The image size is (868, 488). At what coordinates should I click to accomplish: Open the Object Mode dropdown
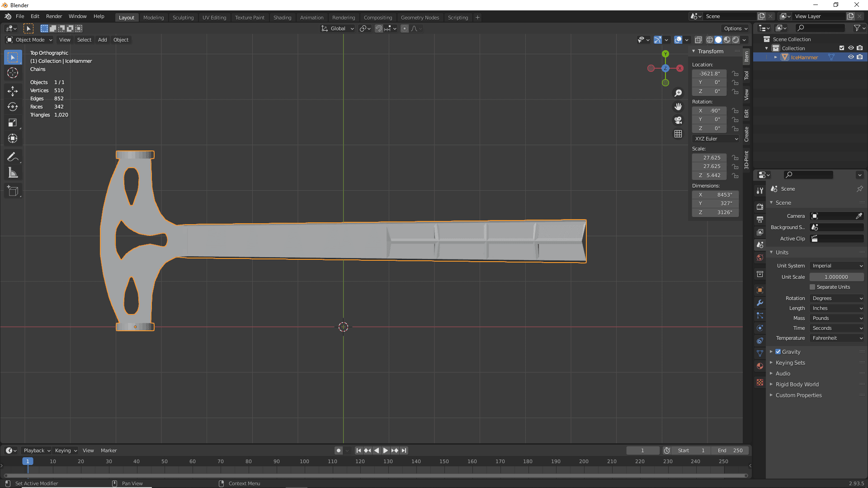(x=29, y=40)
